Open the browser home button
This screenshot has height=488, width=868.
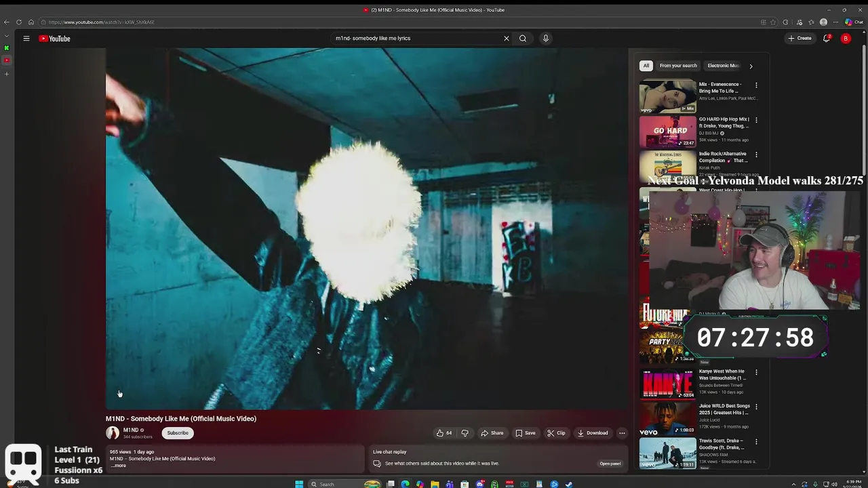31,22
